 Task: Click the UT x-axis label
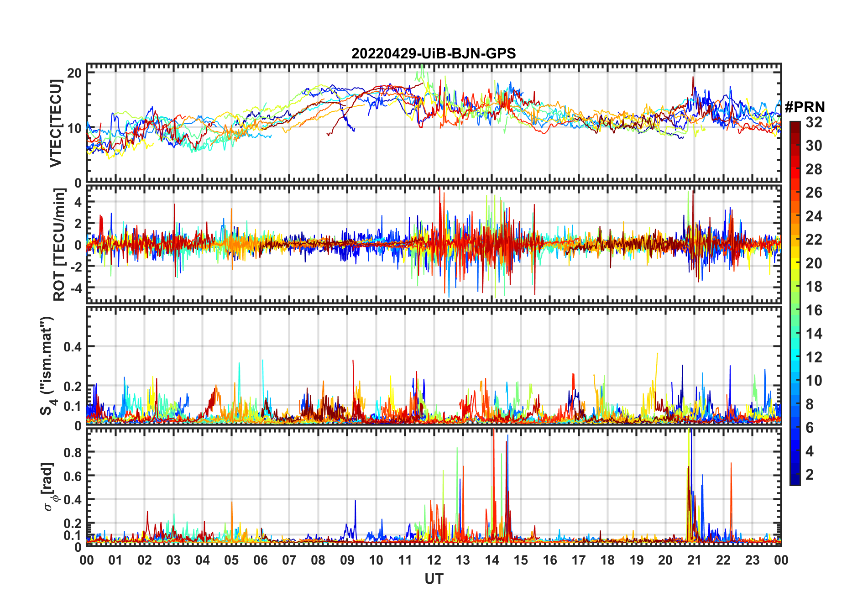tap(434, 579)
